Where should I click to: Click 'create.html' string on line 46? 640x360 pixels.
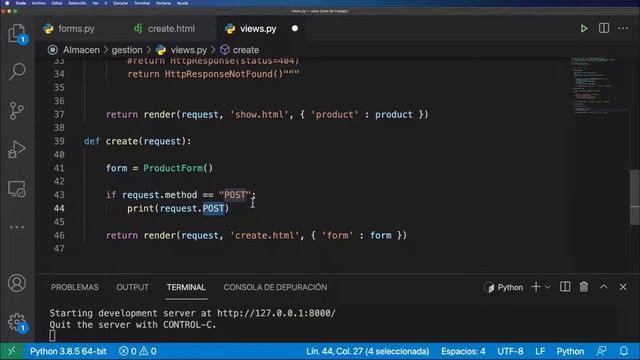tap(265, 236)
